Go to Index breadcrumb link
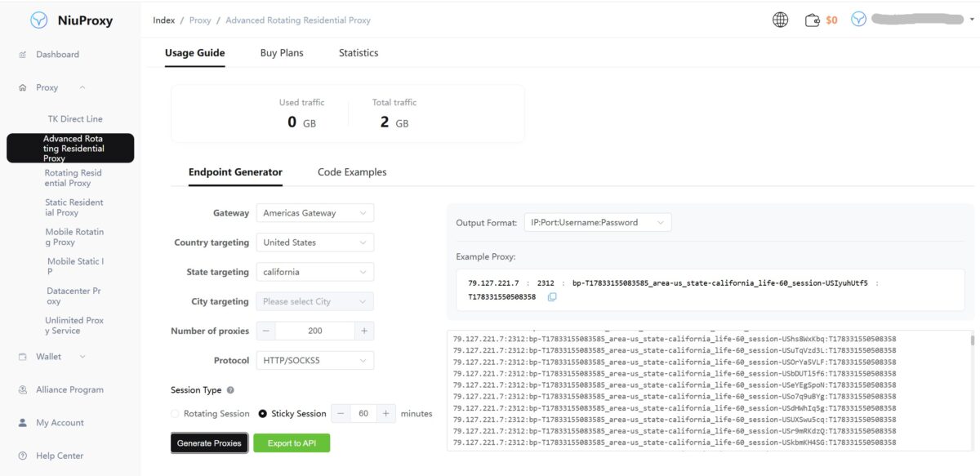Screen dimensions: 980x476 point(164,20)
